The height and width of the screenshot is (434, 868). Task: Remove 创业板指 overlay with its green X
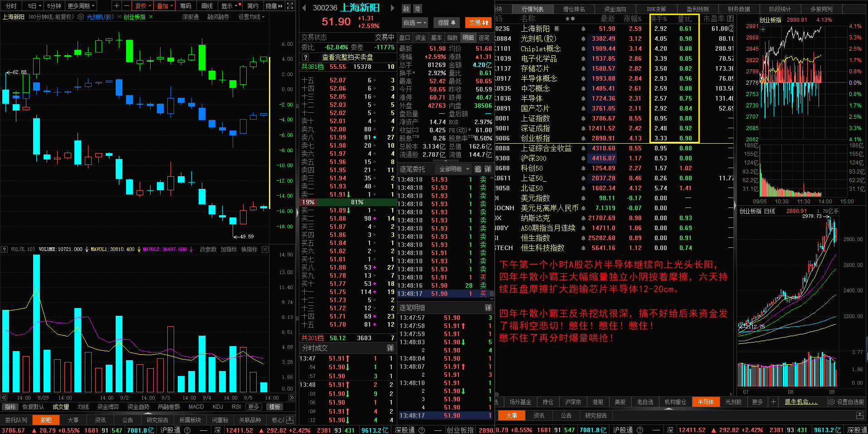pos(151,17)
